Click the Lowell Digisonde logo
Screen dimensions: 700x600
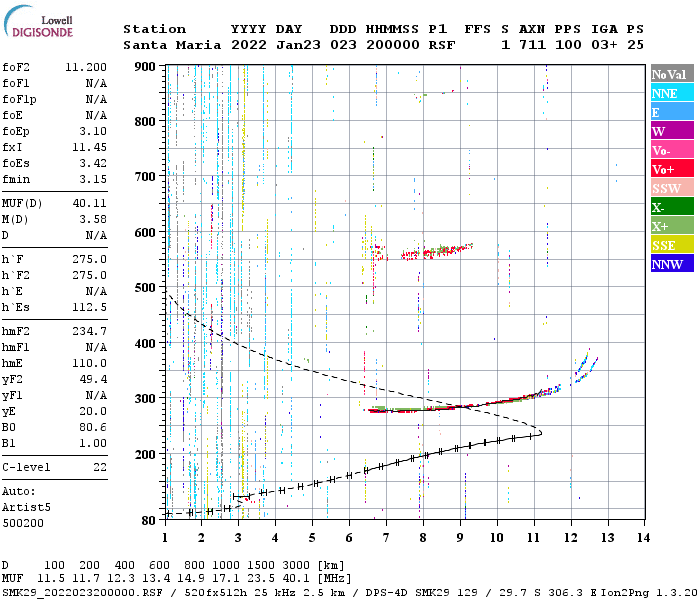point(39,22)
